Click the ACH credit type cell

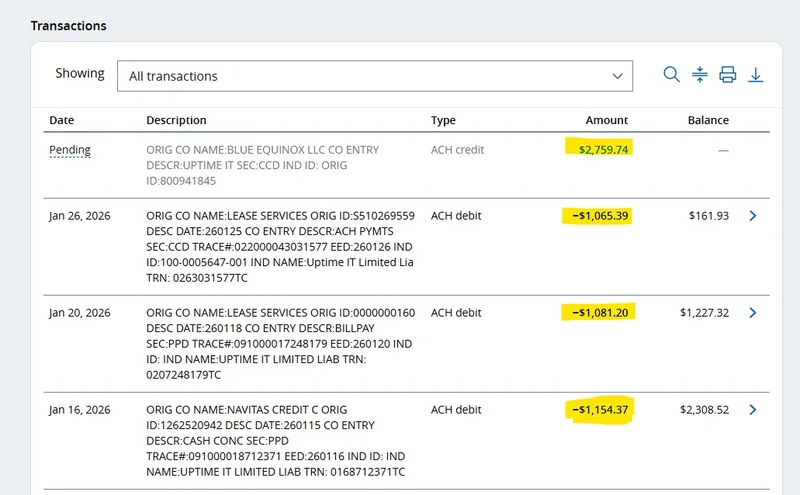tap(457, 150)
